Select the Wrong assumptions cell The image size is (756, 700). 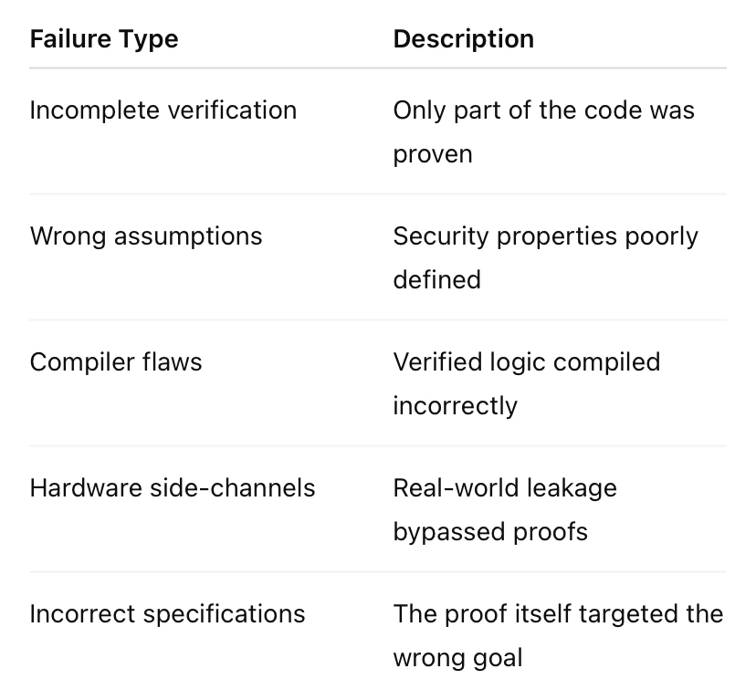[x=146, y=236]
